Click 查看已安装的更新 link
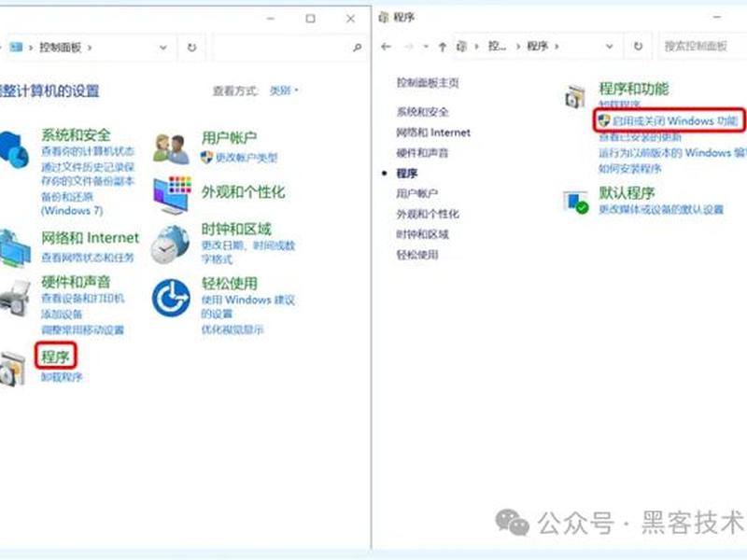 (640, 137)
